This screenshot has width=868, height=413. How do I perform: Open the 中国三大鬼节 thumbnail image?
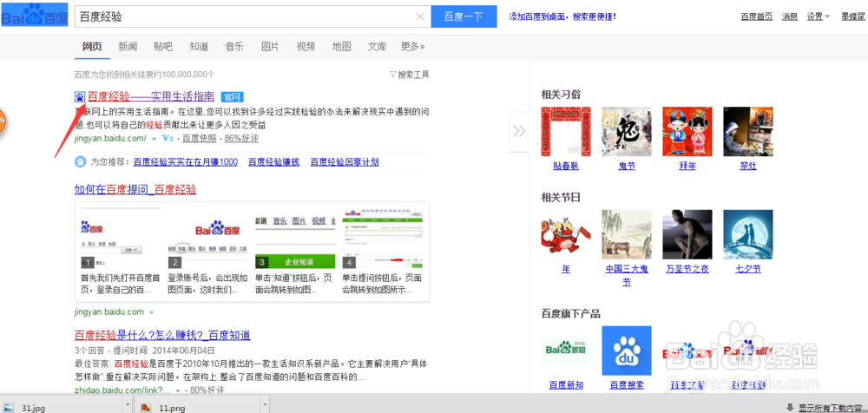pyautogui.click(x=627, y=235)
